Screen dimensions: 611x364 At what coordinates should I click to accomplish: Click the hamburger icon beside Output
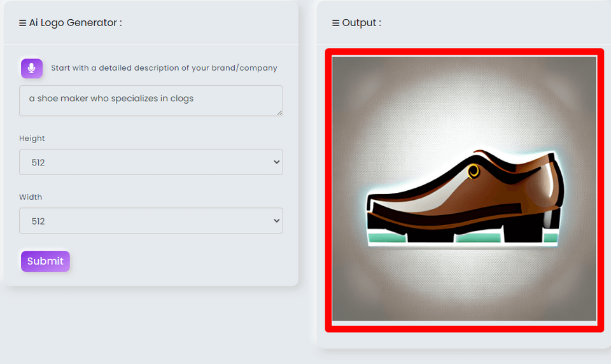coord(335,23)
